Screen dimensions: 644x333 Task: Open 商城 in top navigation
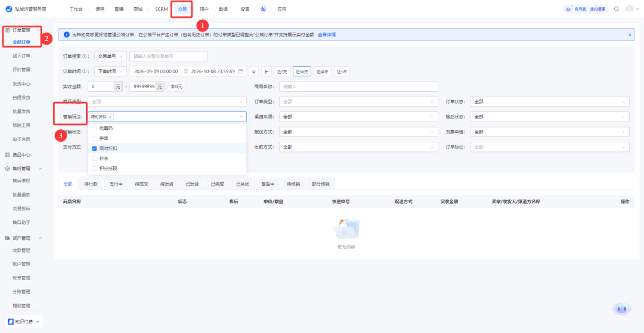[138, 9]
